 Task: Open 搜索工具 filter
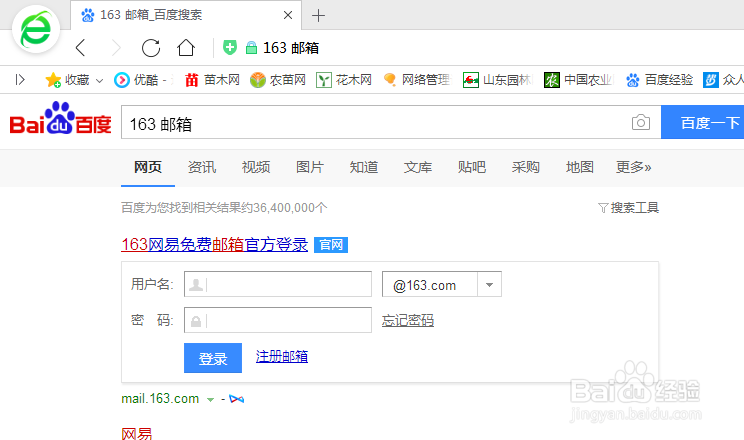[628, 207]
